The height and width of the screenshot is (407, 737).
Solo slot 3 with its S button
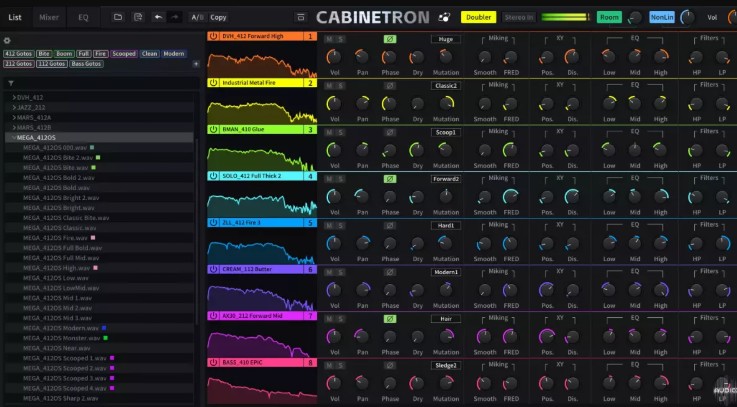click(340, 133)
